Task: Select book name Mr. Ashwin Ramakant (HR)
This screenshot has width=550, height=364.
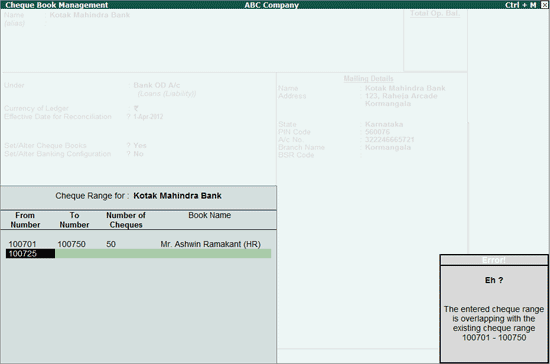Action: click(210, 244)
